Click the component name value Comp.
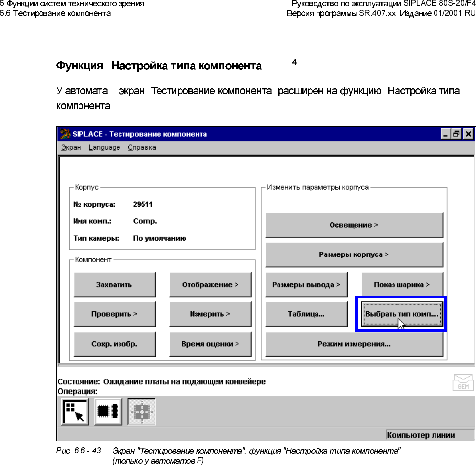Image resolution: width=476 pixels, height=465 pixels. coord(145,221)
